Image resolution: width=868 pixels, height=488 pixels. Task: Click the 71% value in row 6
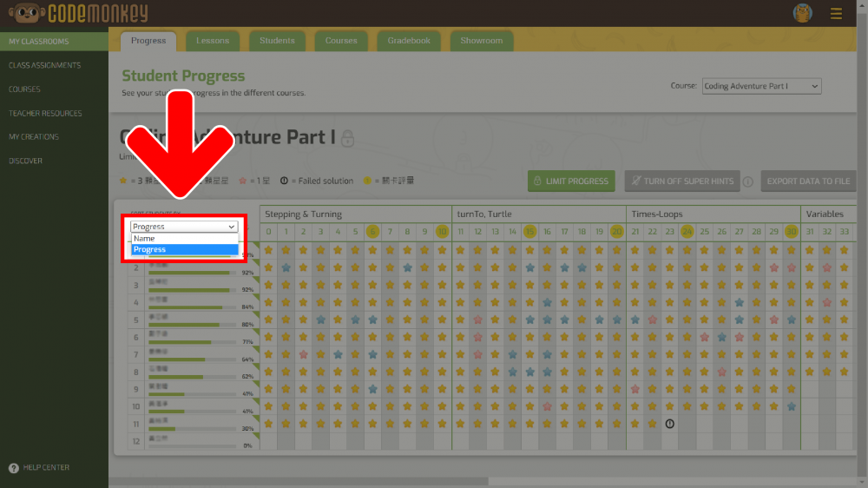pos(247,342)
